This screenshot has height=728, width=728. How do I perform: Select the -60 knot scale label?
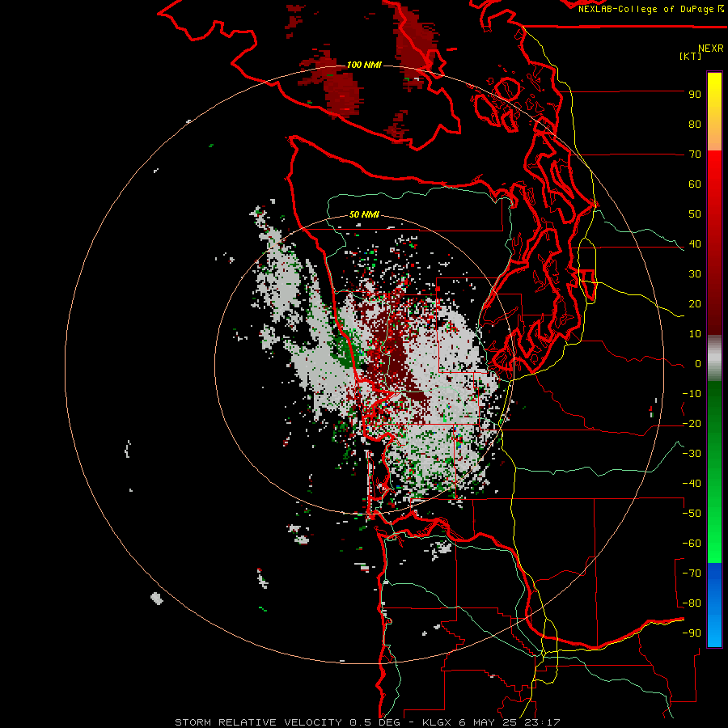692,544
